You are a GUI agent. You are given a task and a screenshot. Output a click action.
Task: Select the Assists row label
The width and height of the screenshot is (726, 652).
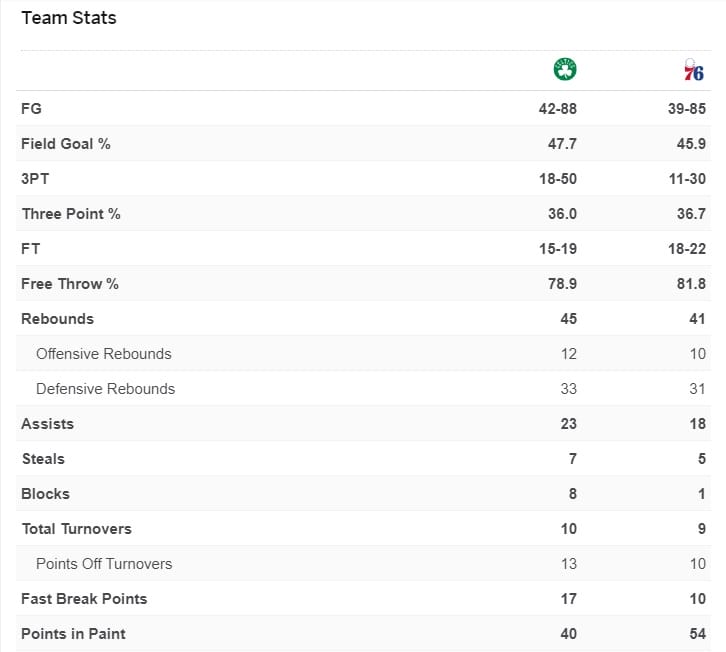47,423
